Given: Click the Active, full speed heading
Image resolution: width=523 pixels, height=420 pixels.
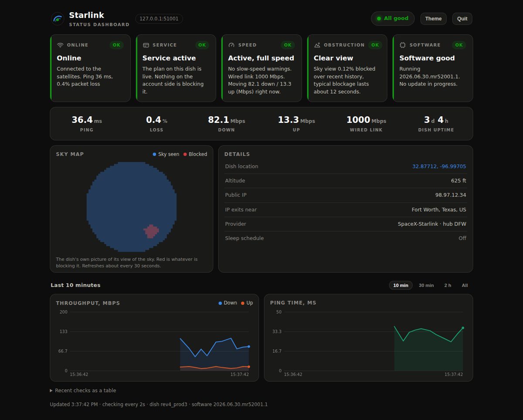Looking at the screenshot, I should click(x=261, y=58).
